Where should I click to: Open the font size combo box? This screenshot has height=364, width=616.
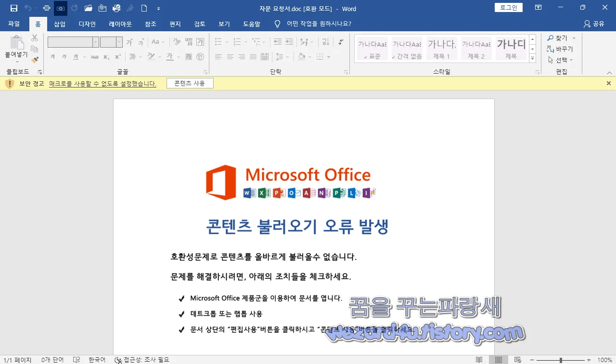[111, 42]
